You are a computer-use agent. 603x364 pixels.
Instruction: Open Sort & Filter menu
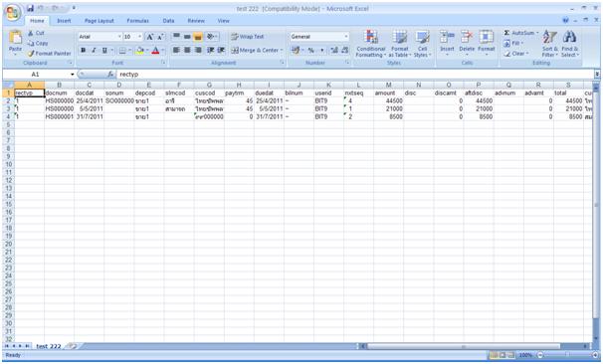click(550, 44)
